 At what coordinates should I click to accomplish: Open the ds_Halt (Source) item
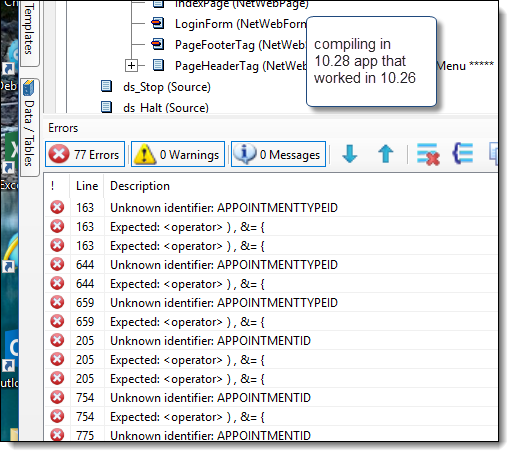(x=166, y=108)
